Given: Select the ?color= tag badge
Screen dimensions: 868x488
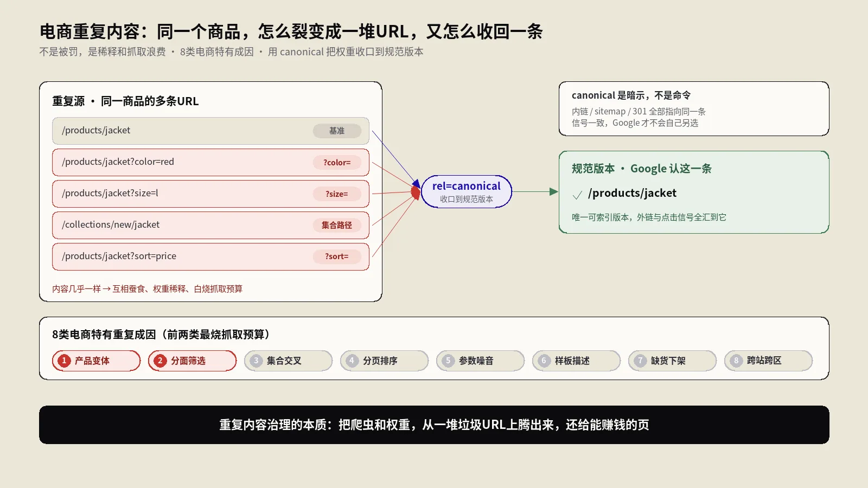Looking at the screenshot, I should [337, 162].
